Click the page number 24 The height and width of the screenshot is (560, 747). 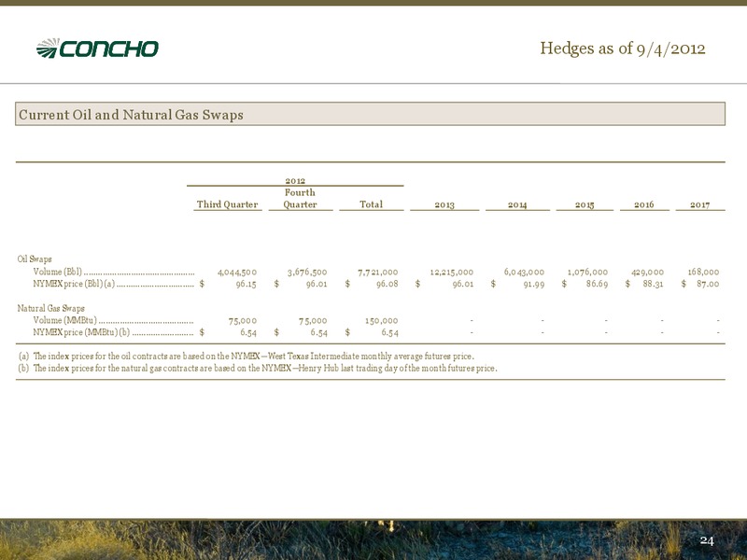pyautogui.click(x=707, y=540)
